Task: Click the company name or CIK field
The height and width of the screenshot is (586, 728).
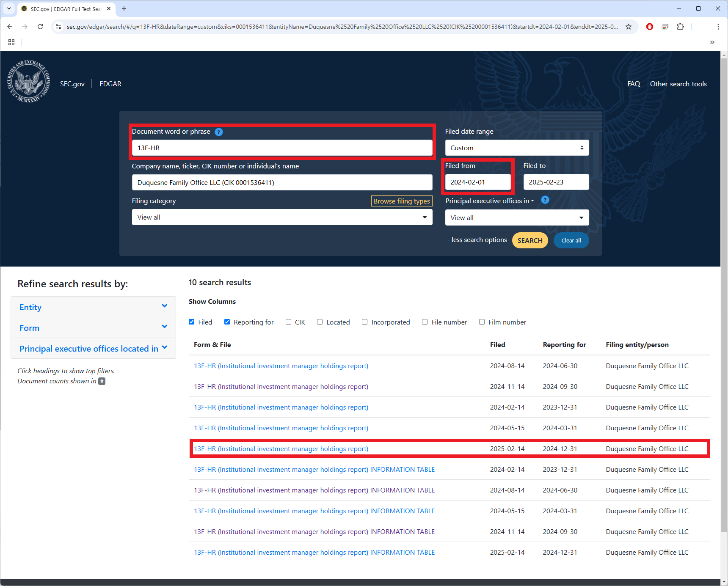Action: tap(282, 182)
